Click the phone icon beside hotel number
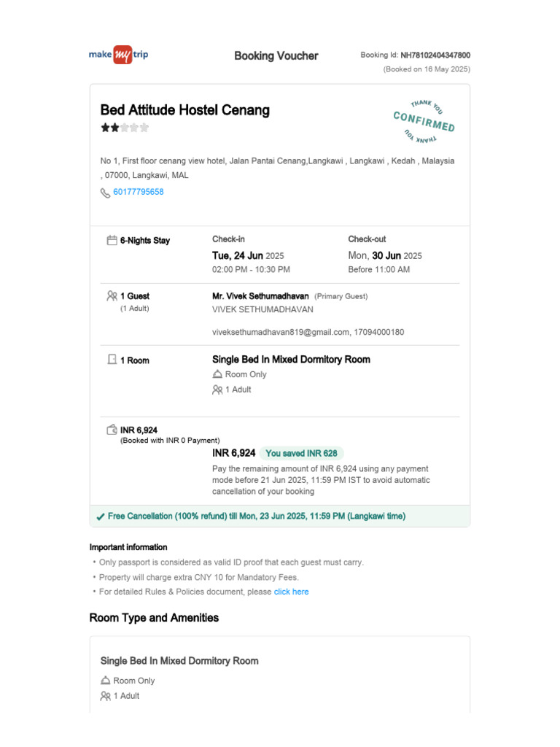Screen dimensions: 560x747 [105, 193]
